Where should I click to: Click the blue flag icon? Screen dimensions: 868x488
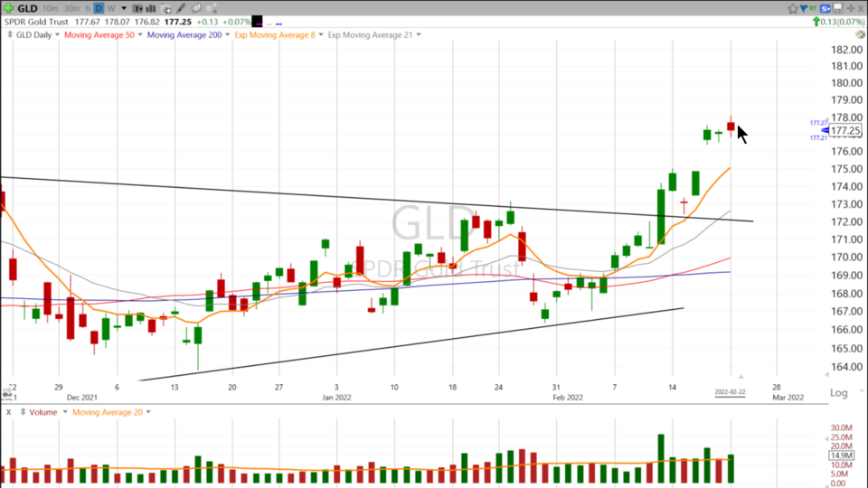point(804,8)
